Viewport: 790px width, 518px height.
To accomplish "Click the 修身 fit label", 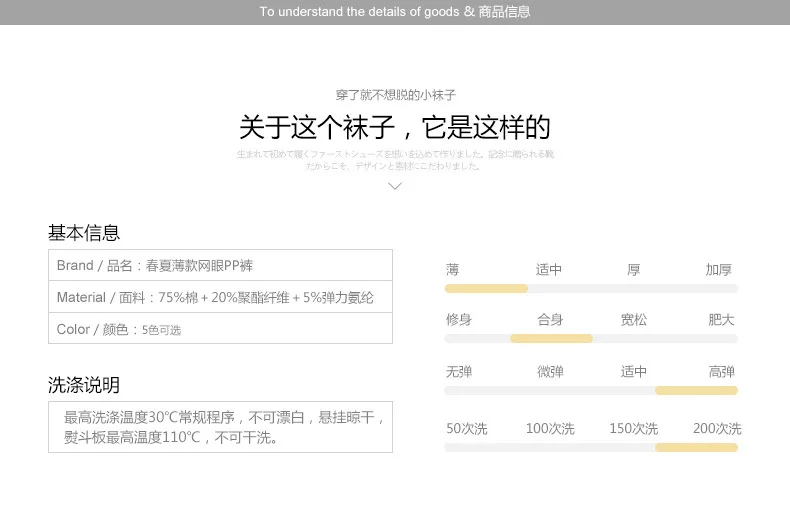I will coord(458,319).
